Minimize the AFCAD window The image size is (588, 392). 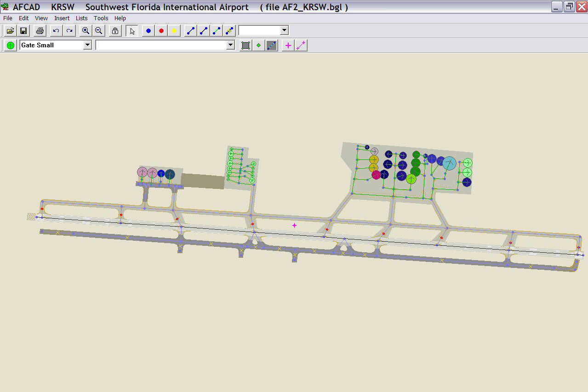coord(557,6)
